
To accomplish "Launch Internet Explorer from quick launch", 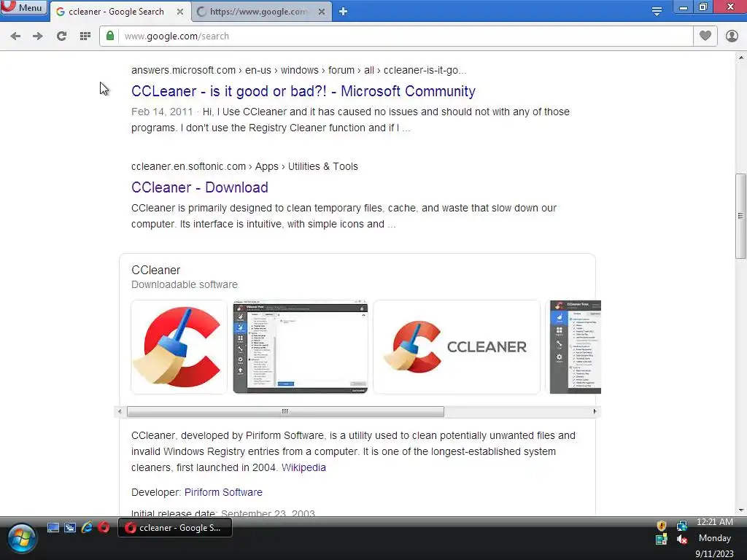I will pyautogui.click(x=87, y=528).
